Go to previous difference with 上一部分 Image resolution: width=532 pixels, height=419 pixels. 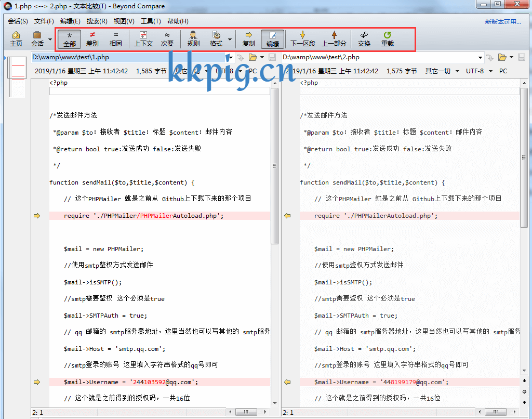point(334,39)
